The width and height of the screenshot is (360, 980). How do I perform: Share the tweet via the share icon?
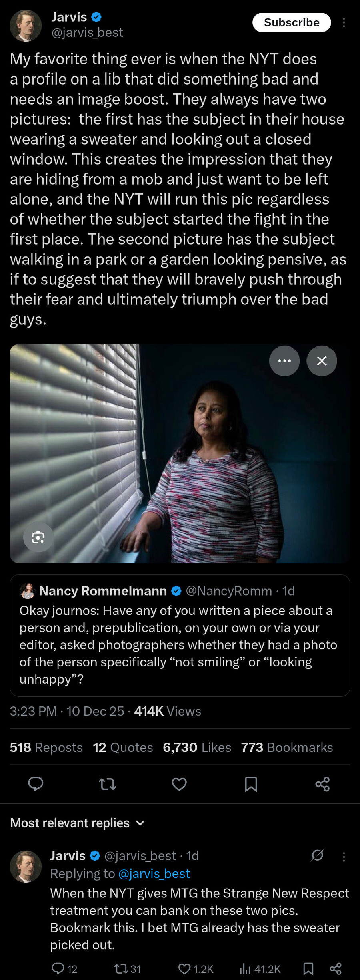[323, 785]
